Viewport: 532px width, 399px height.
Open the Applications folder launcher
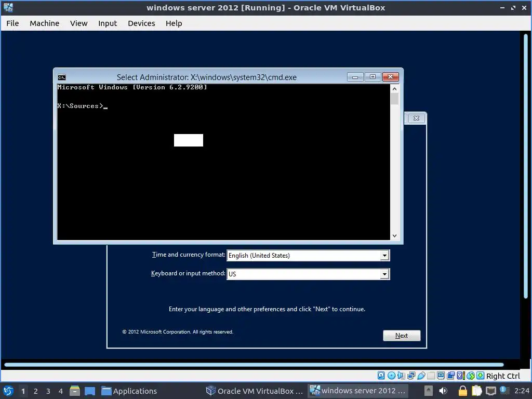point(129,391)
